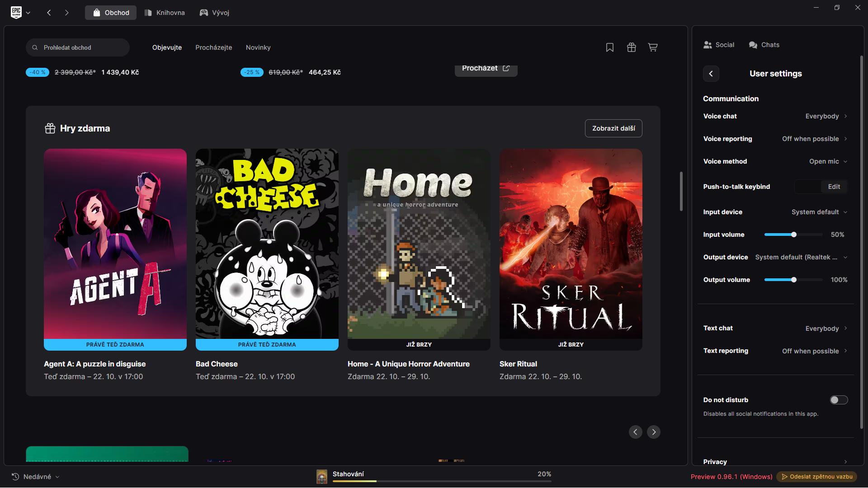Go back from User settings panel
868x488 pixels.
(711, 74)
